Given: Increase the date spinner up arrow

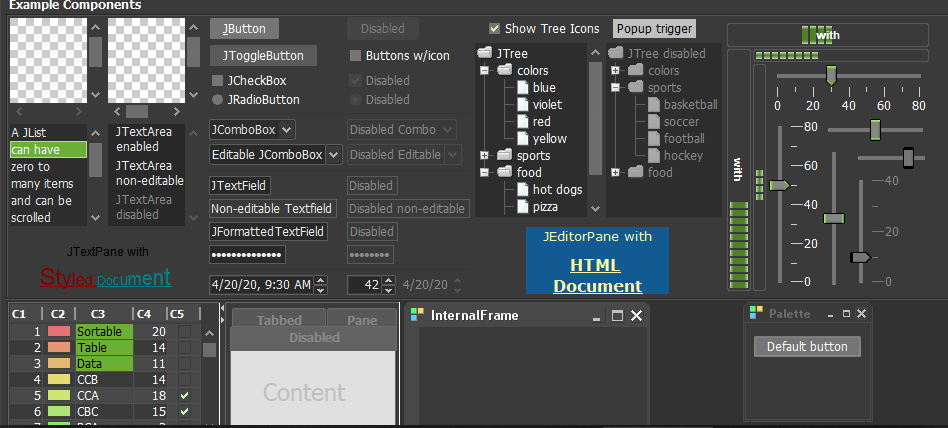Looking at the screenshot, I should 321,280.
